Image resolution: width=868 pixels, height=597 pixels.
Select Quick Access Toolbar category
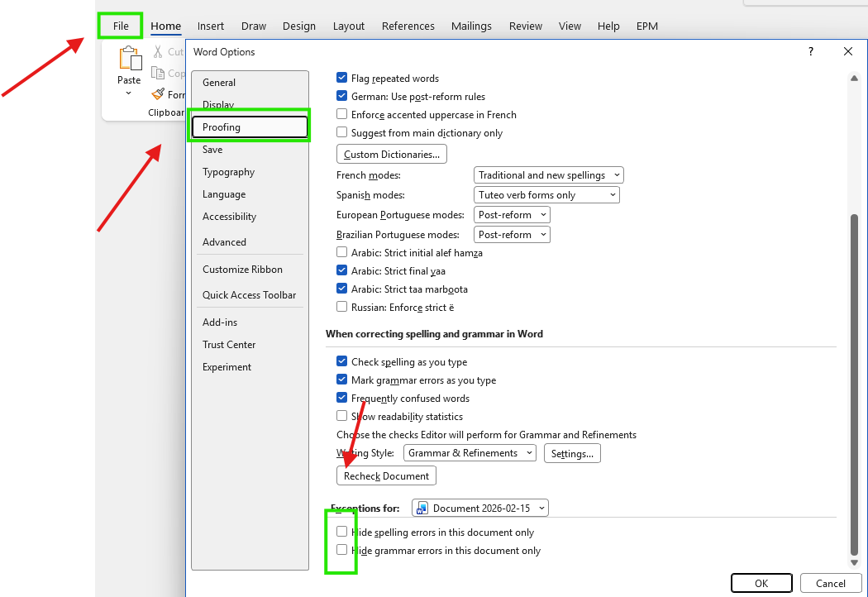click(x=250, y=294)
